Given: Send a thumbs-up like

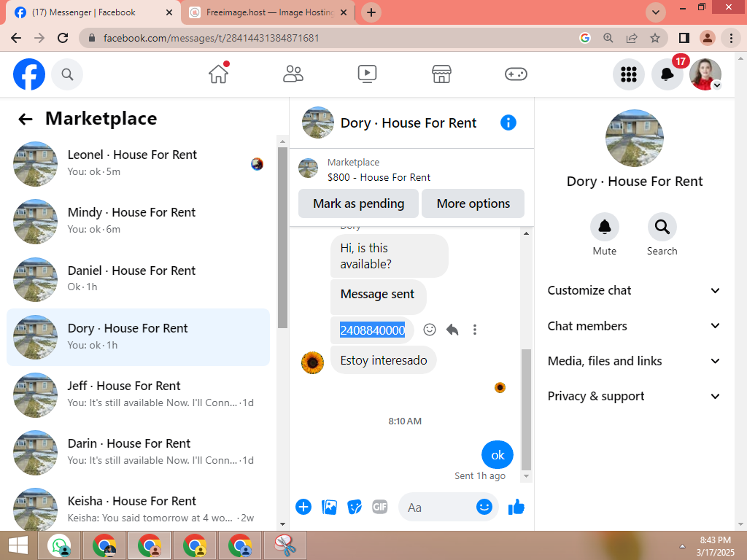Looking at the screenshot, I should coord(516,507).
